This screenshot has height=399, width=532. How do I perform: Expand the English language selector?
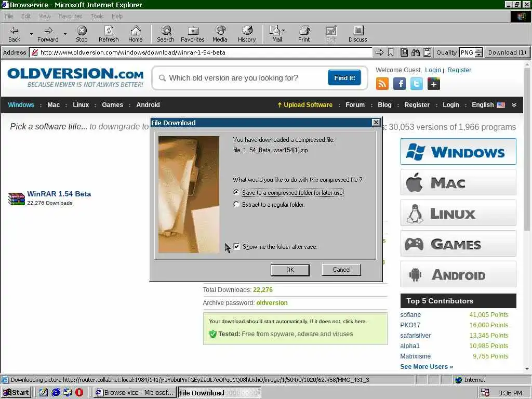(488, 105)
